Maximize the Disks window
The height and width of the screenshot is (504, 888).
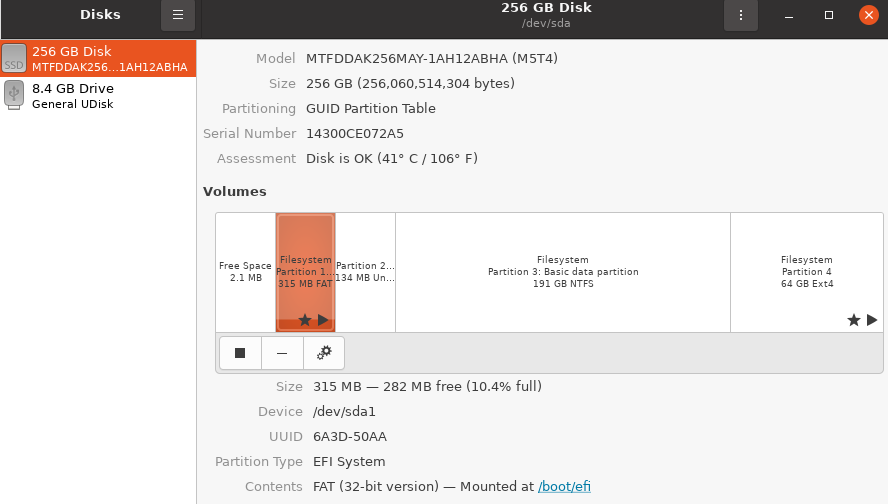[829, 15]
